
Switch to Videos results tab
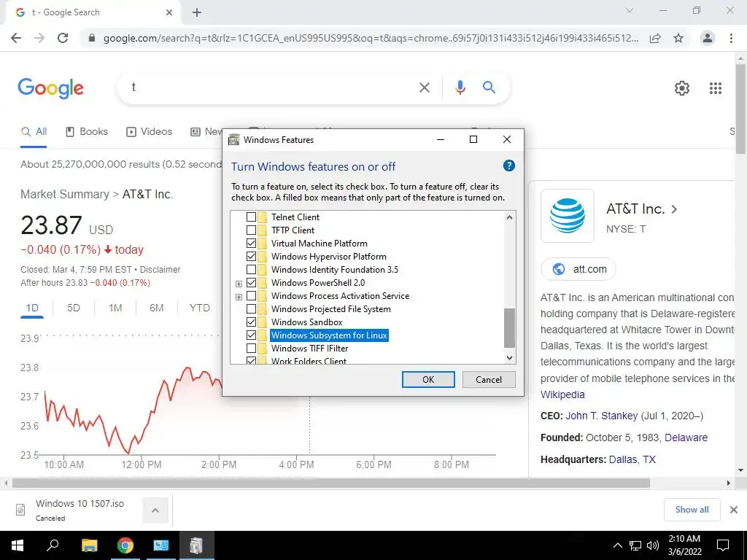[x=149, y=132]
